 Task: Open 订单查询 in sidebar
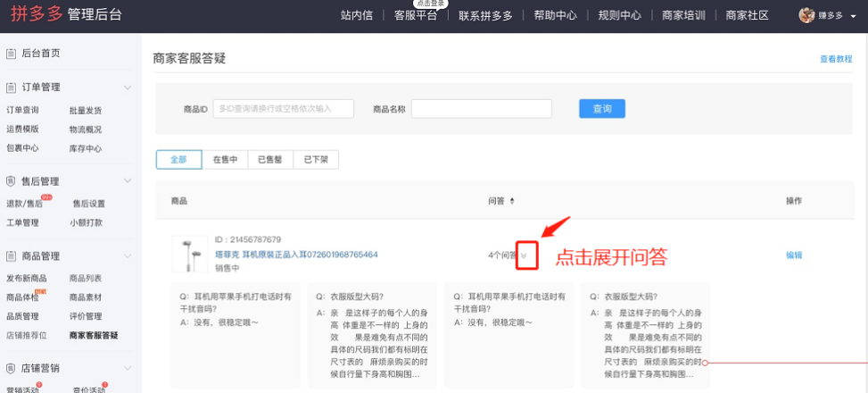coord(22,110)
